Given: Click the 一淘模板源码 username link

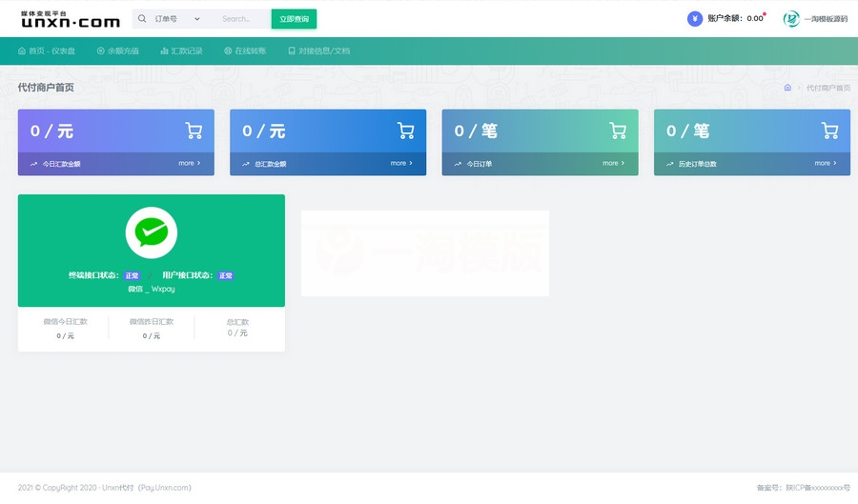Looking at the screenshot, I should coord(826,19).
